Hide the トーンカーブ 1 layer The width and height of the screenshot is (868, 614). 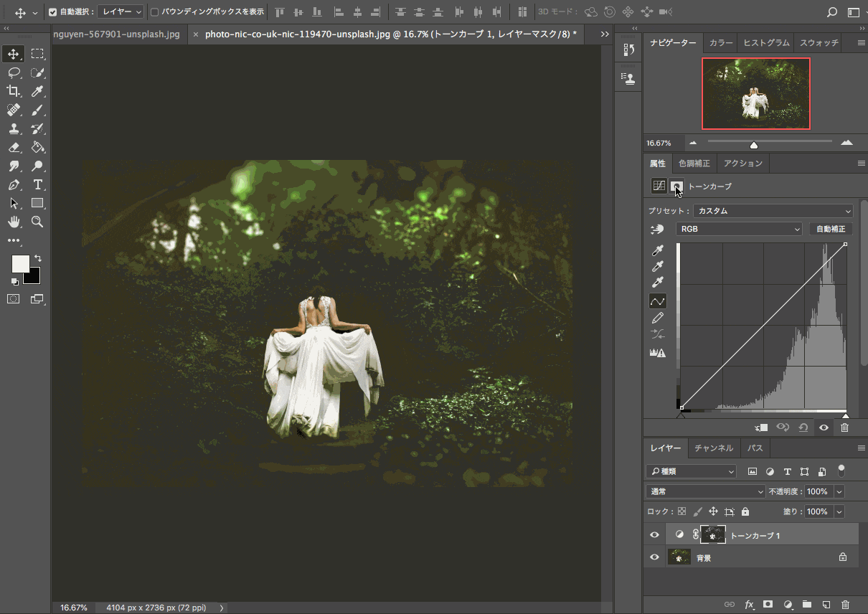click(654, 535)
